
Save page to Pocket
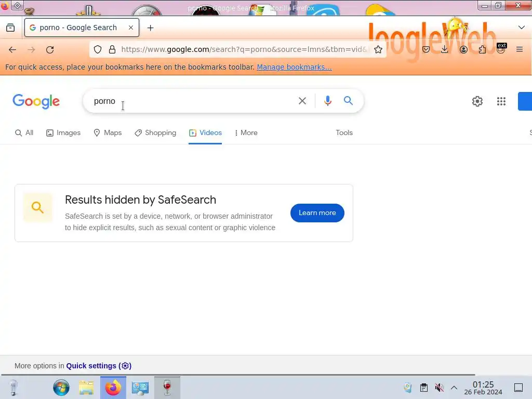(426, 49)
